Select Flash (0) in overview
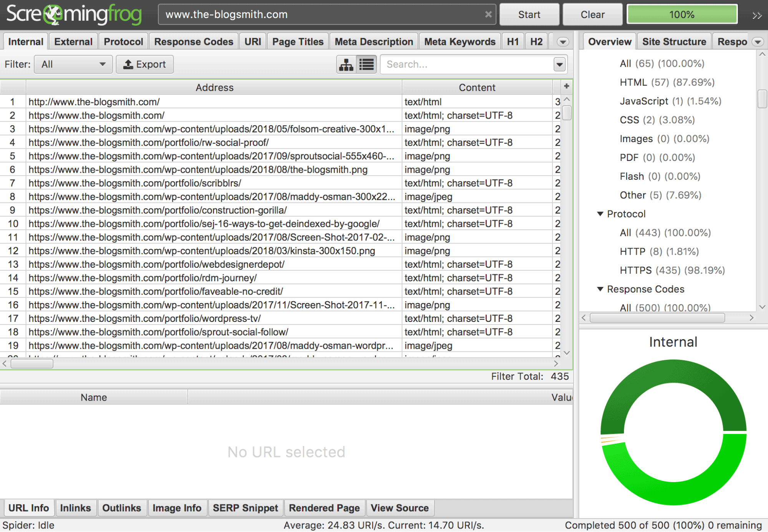 (x=660, y=176)
